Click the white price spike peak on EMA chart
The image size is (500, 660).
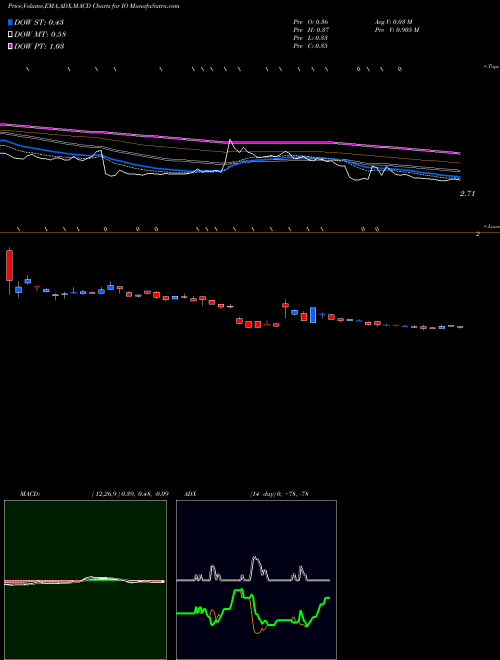[230, 140]
